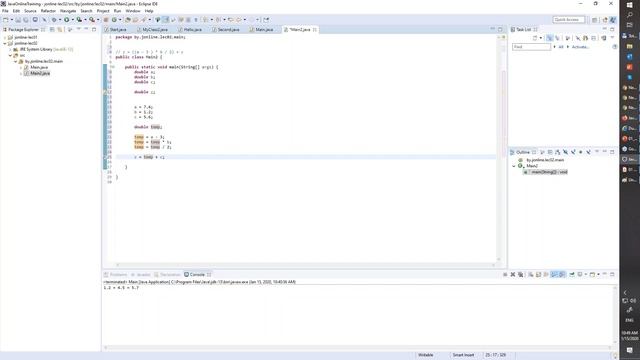The height and width of the screenshot is (360, 640).
Task: Open the Debug dropdown arrow in toolbar
Action: click(60, 20)
